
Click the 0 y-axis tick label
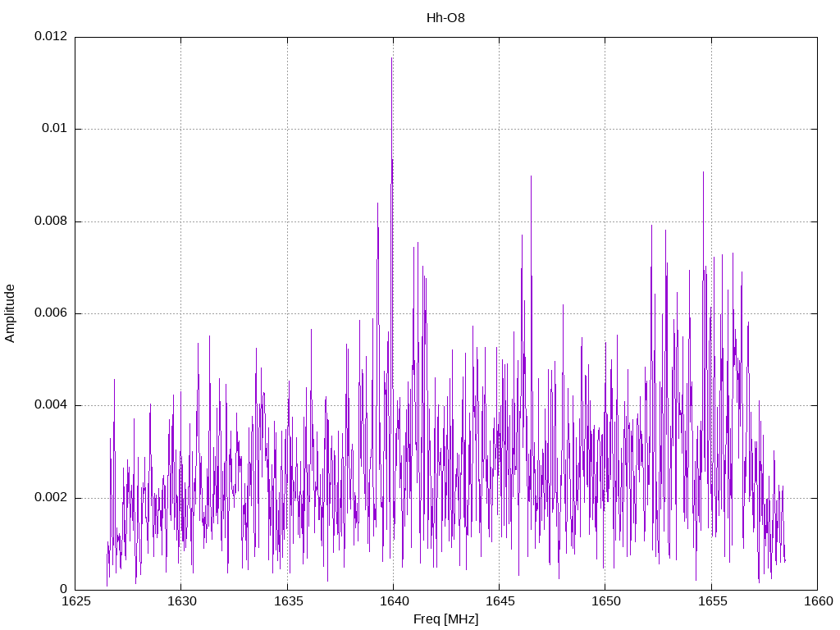point(64,589)
